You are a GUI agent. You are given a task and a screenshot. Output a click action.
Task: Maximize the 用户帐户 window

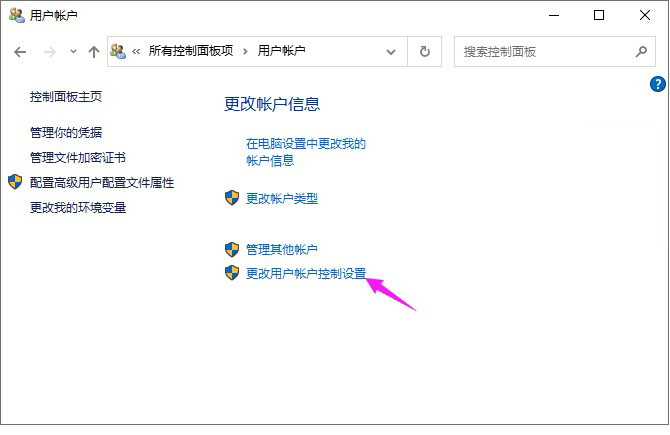[599, 15]
